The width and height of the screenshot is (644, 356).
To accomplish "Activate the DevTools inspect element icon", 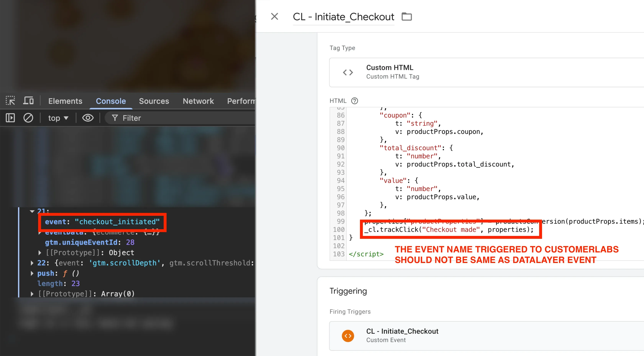I will (x=11, y=101).
